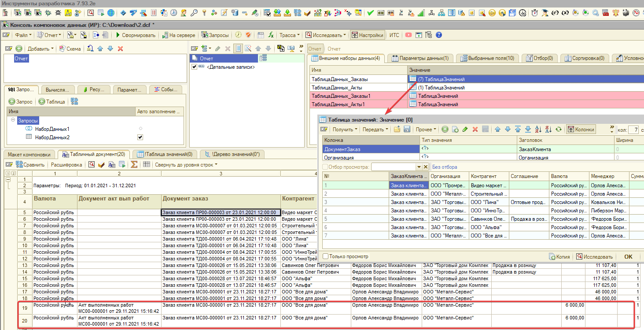Click the save icon in the value table window

[x=407, y=130]
